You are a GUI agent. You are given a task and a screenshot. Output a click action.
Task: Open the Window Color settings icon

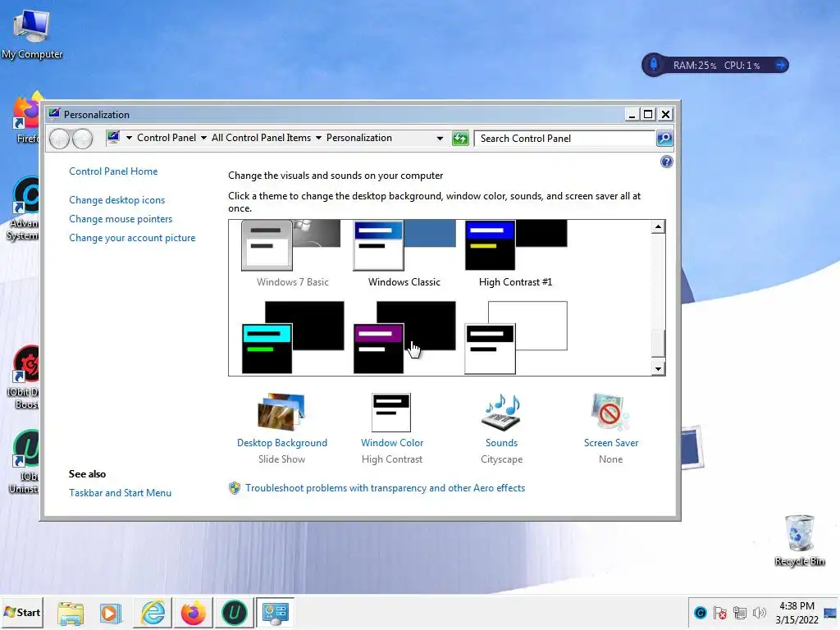pyautogui.click(x=391, y=413)
